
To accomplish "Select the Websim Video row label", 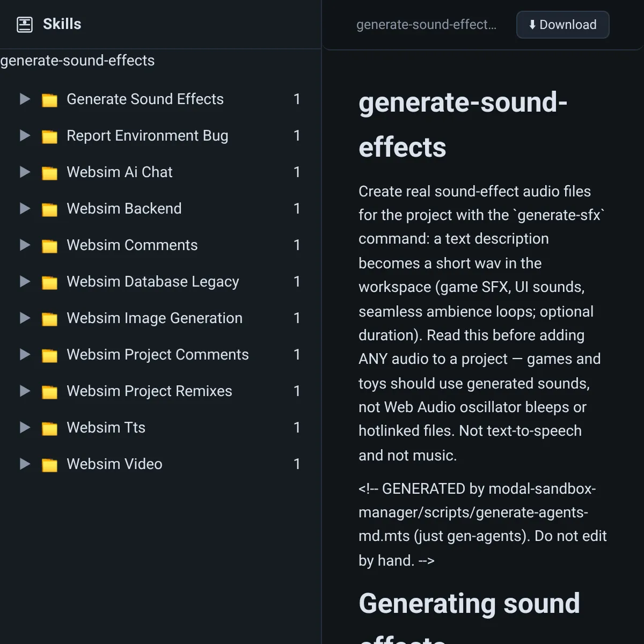I will 114,464.
